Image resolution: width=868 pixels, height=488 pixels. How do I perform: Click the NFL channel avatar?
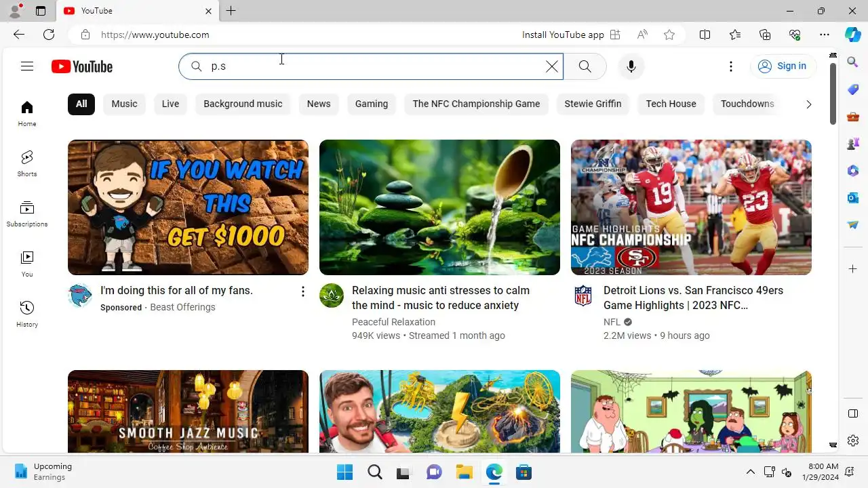click(583, 296)
